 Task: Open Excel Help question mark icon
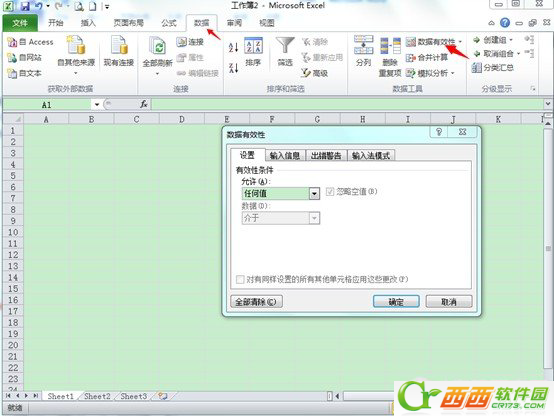[x=505, y=23]
